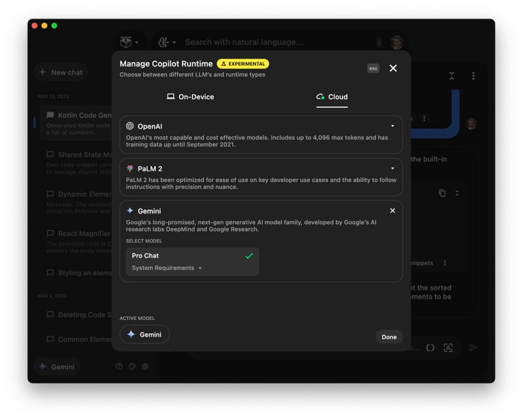
Task: Expand the OpenAI runtime card dropdown
Action: (x=393, y=126)
